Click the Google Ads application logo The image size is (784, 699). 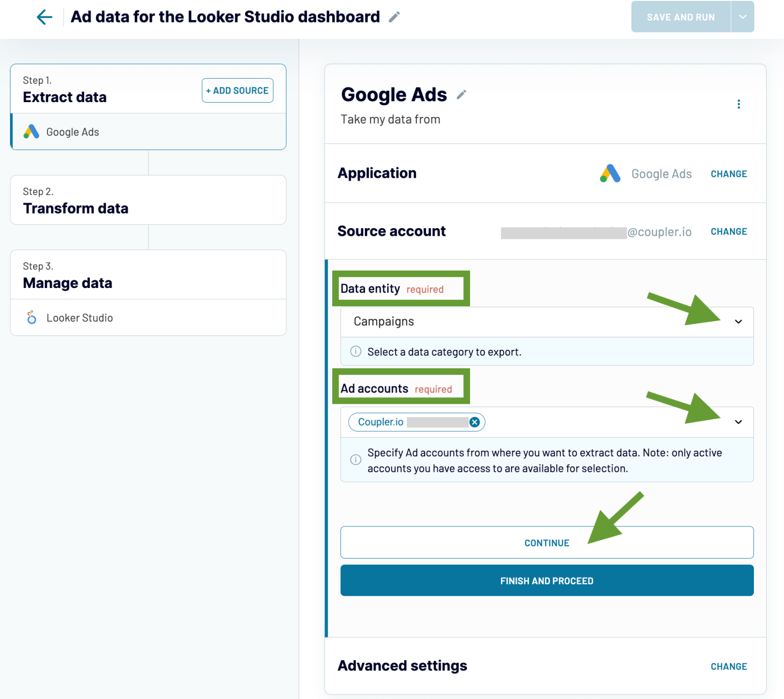610,174
